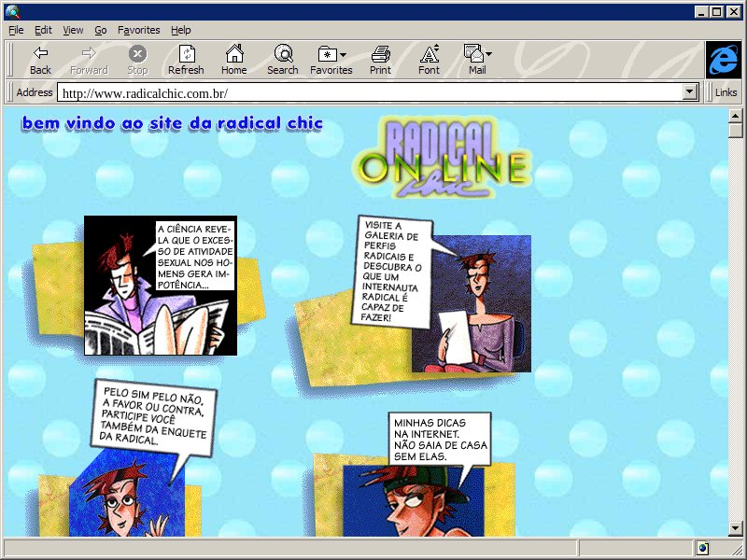Viewport: 747px width, 560px height.
Task: Click the Font size icon
Action: click(x=429, y=54)
